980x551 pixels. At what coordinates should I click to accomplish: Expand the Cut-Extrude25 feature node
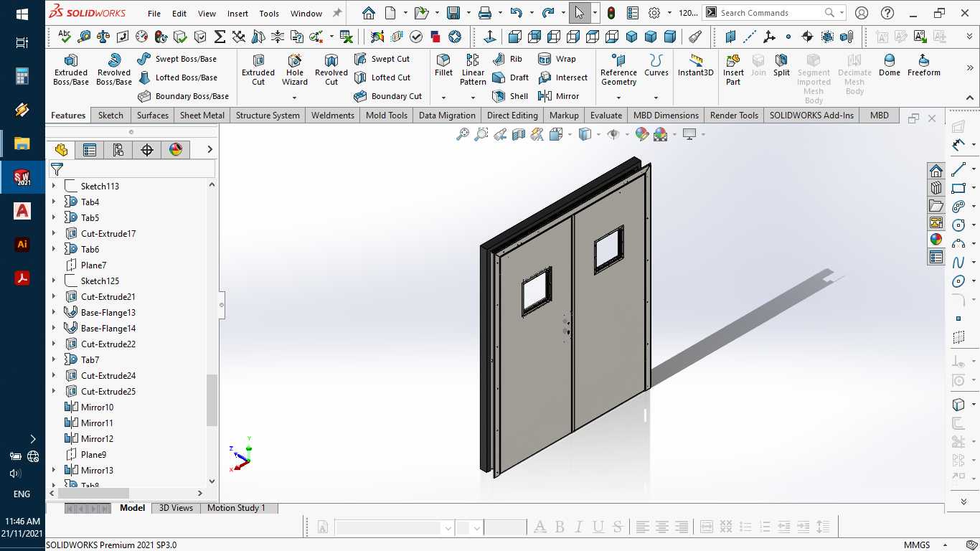[54, 391]
